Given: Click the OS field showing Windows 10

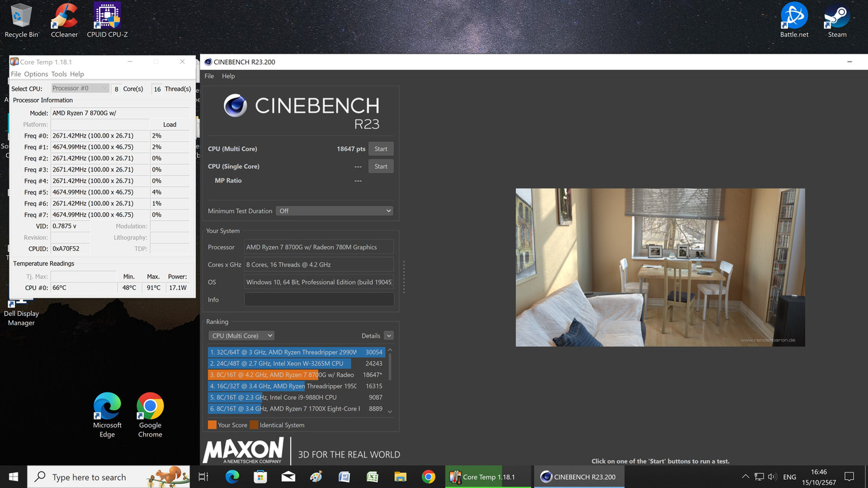Looking at the screenshot, I should point(319,282).
